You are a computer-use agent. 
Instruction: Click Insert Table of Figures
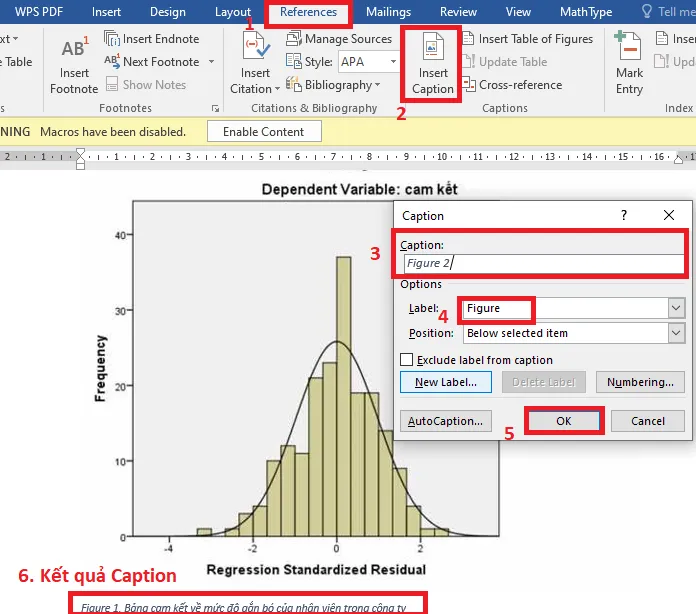[470, 39]
